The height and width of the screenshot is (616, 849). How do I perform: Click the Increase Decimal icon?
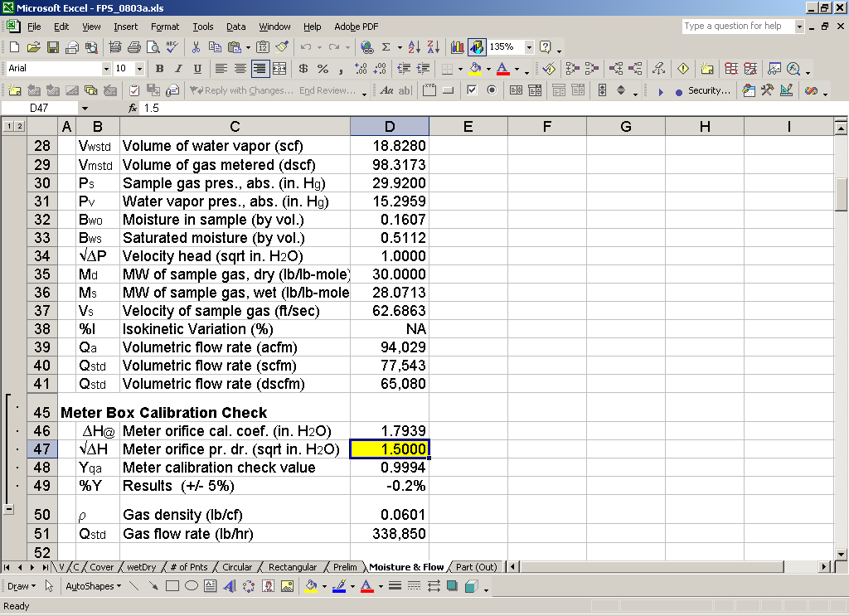coord(361,69)
